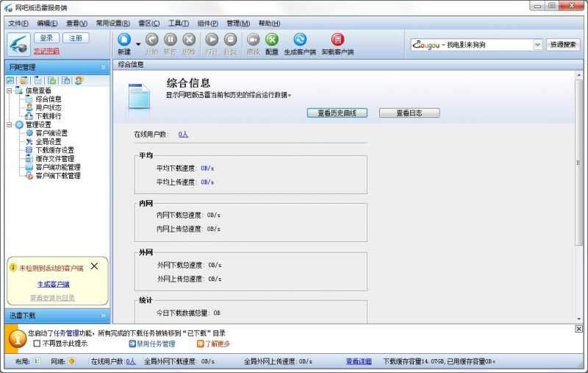Select 下载排行 in the tree

pyautogui.click(x=49, y=116)
